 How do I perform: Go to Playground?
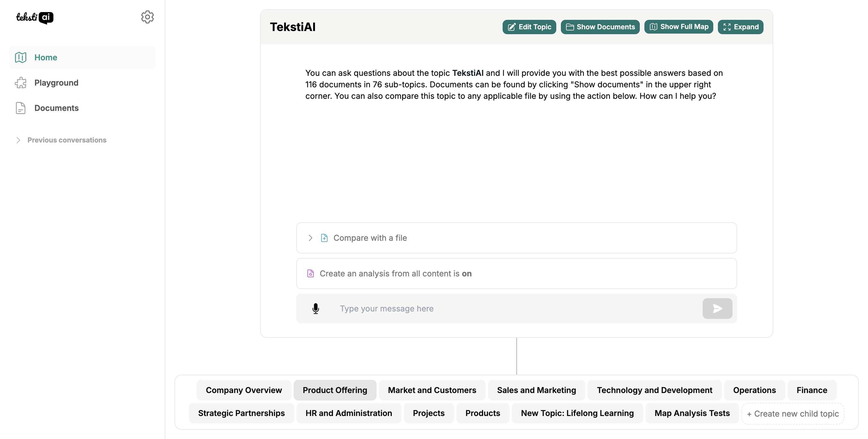[82, 83]
